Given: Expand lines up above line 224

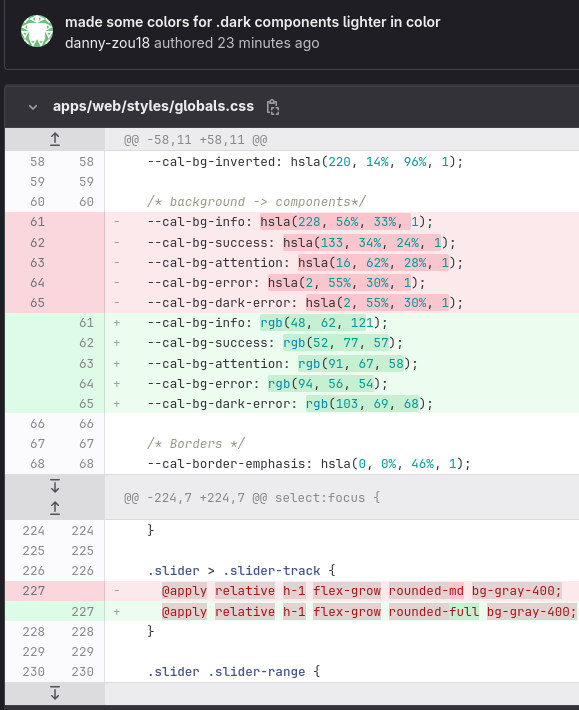Looking at the screenshot, I should pos(55,508).
